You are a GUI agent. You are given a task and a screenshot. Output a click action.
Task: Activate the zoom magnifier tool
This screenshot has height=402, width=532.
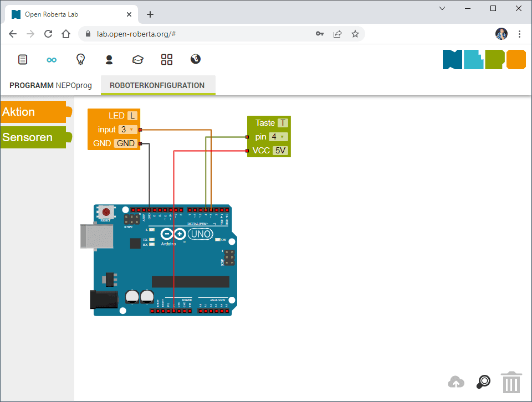483,382
